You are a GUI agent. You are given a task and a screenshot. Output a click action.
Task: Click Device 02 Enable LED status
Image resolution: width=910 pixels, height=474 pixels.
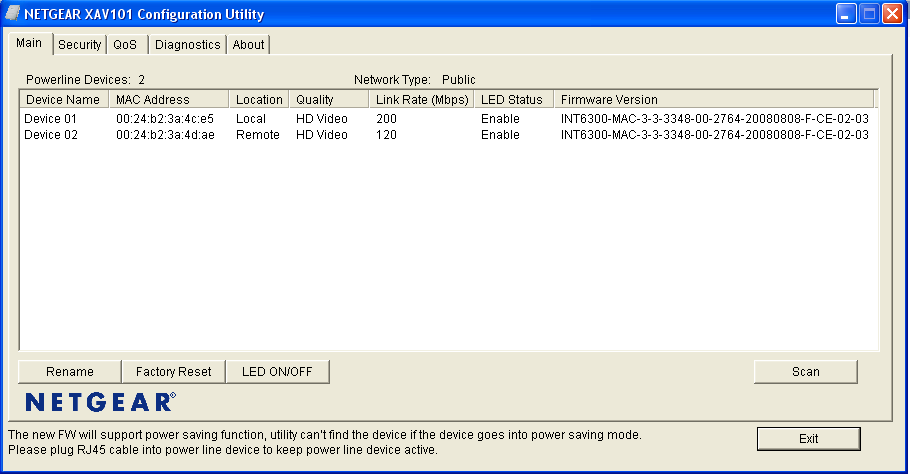(500, 135)
